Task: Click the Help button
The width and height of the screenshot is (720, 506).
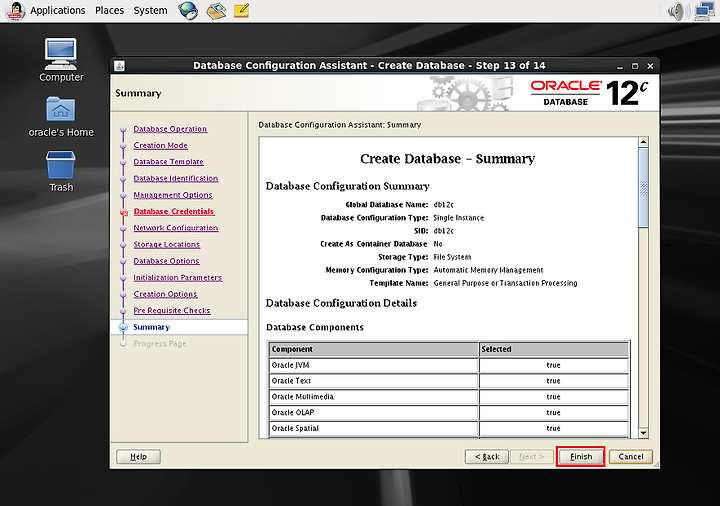Action: (x=138, y=457)
